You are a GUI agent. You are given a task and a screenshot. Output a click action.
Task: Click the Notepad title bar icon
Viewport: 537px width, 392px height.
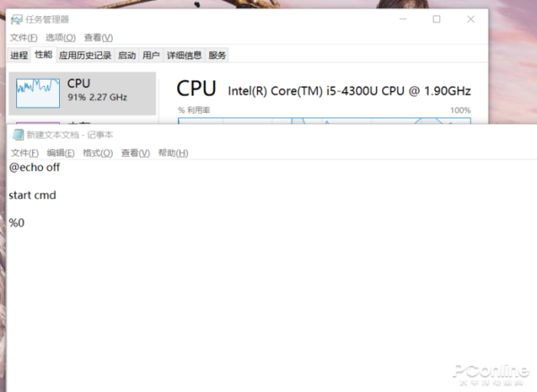(x=16, y=134)
